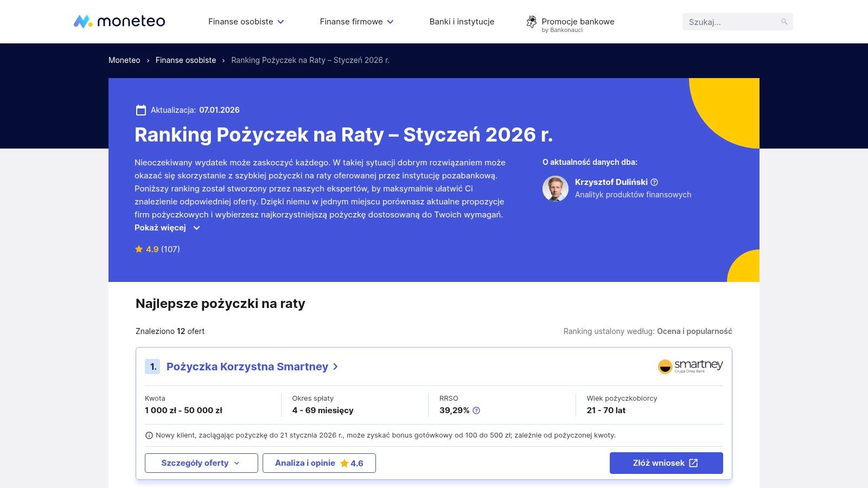Open Analiza i opinie 4.6 button

point(319,463)
